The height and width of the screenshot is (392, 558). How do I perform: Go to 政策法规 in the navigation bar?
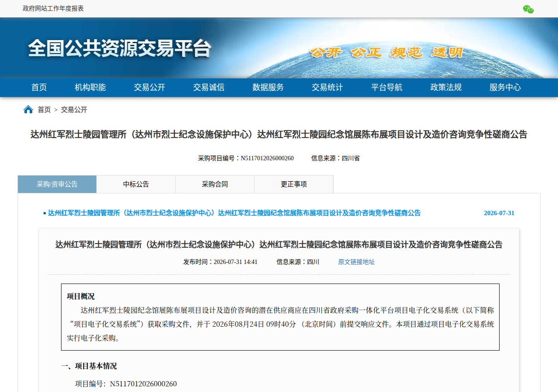click(446, 87)
